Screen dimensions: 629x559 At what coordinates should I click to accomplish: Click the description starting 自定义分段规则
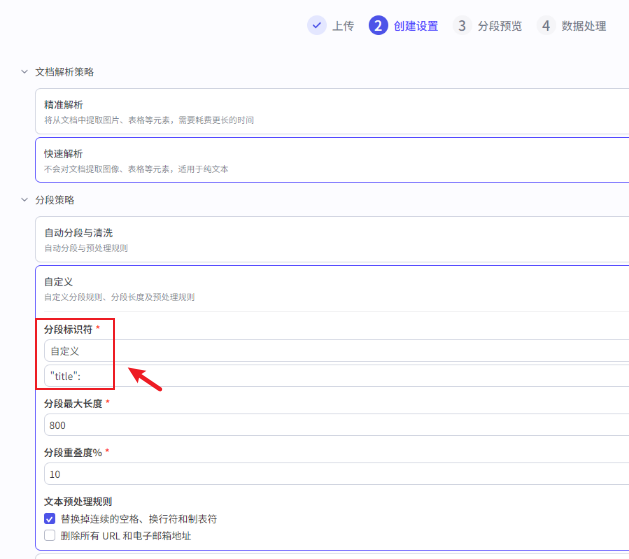pos(119,297)
